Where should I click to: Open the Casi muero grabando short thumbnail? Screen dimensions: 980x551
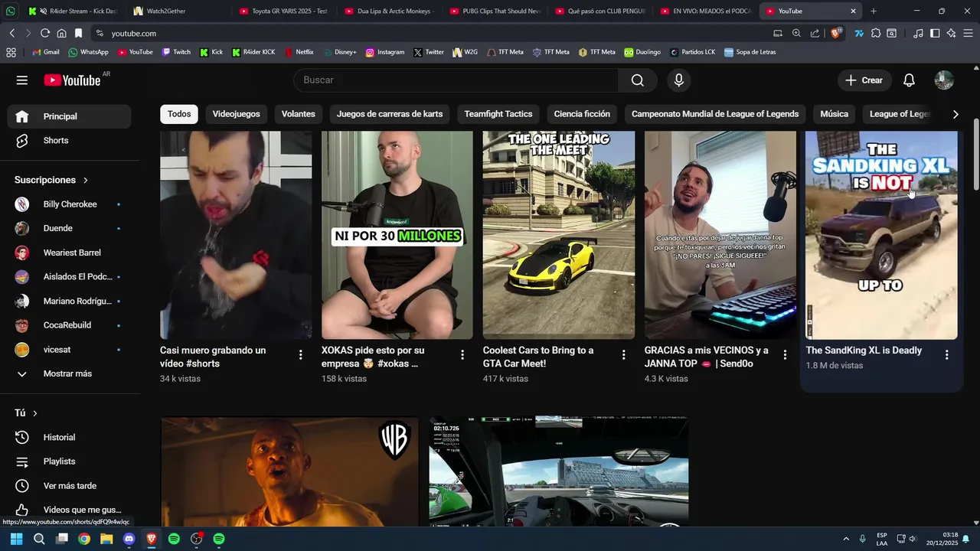point(236,235)
